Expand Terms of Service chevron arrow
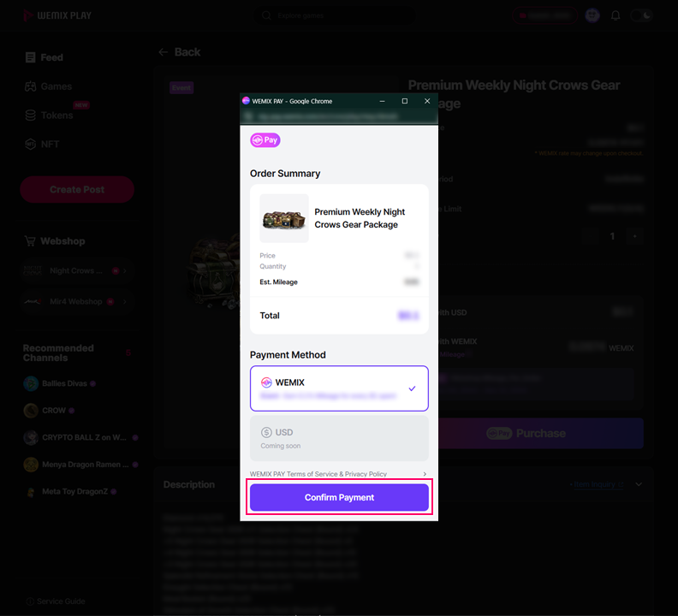 [x=425, y=474]
